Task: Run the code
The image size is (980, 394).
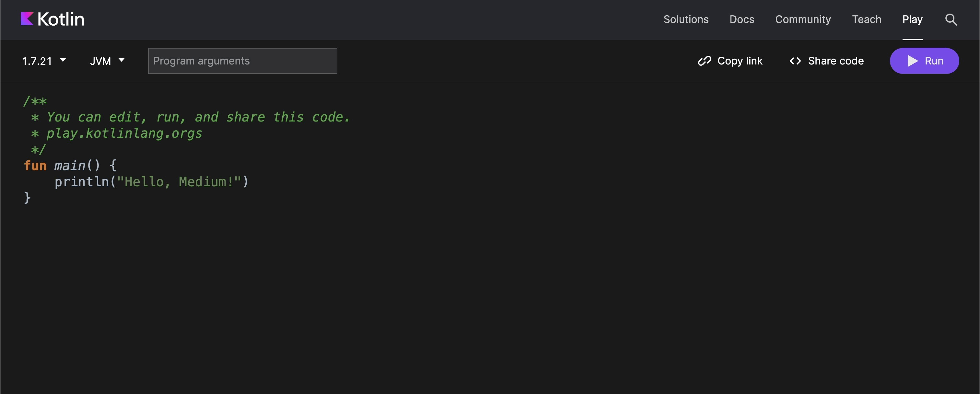Action: pos(924,61)
